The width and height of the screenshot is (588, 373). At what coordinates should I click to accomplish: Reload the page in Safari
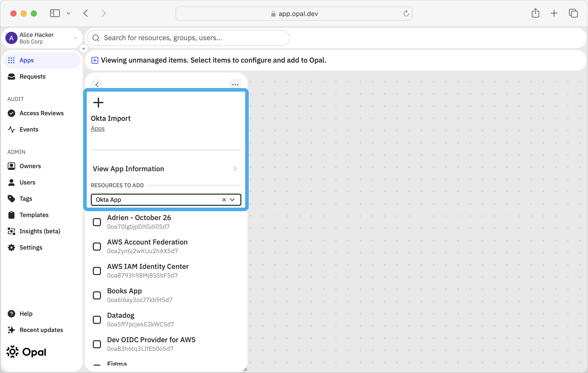[406, 13]
